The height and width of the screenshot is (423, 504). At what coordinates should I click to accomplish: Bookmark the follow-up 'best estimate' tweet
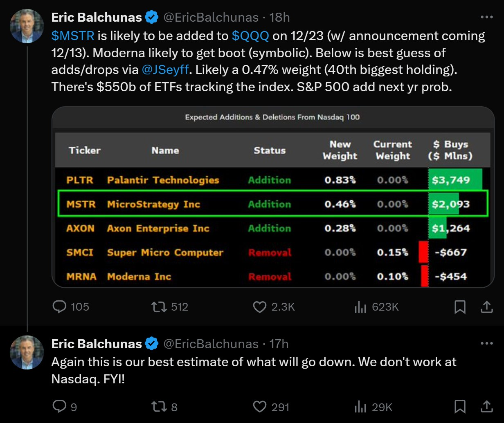click(460, 406)
